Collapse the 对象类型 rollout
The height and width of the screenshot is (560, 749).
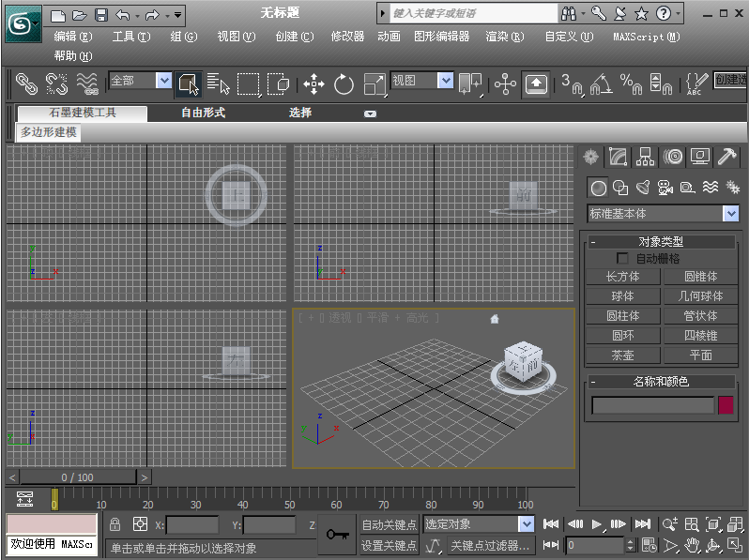593,242
